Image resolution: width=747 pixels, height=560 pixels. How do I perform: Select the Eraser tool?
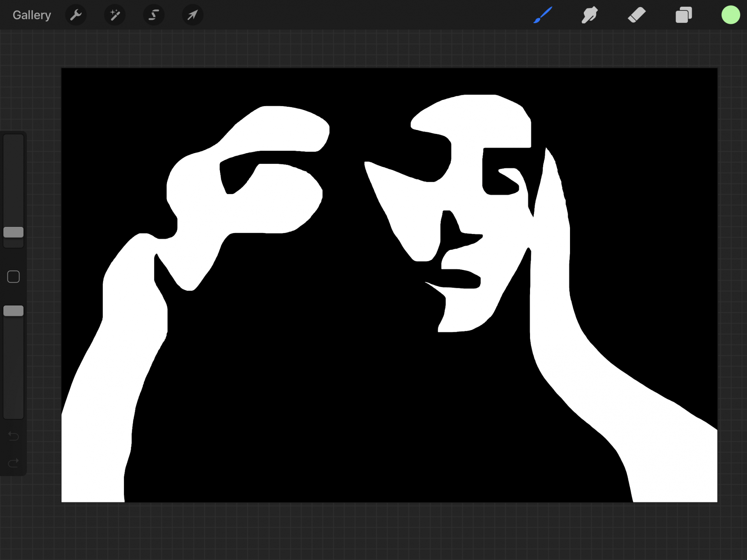(x=636, y=15)
